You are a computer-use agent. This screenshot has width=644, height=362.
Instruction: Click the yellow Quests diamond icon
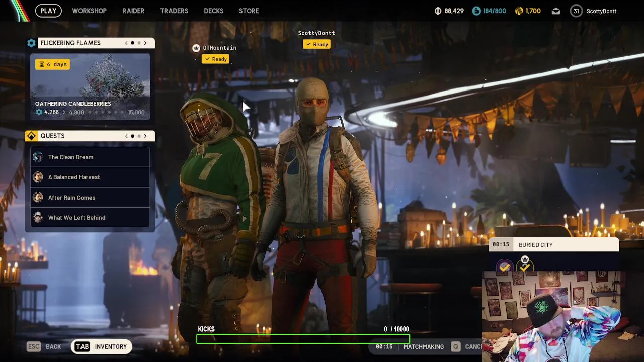[x=31, y=136]
